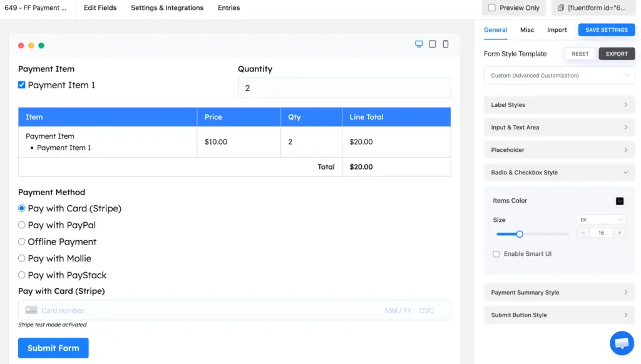Switch to mobile preview icon
641x364 pixels.
coord(446,44)
